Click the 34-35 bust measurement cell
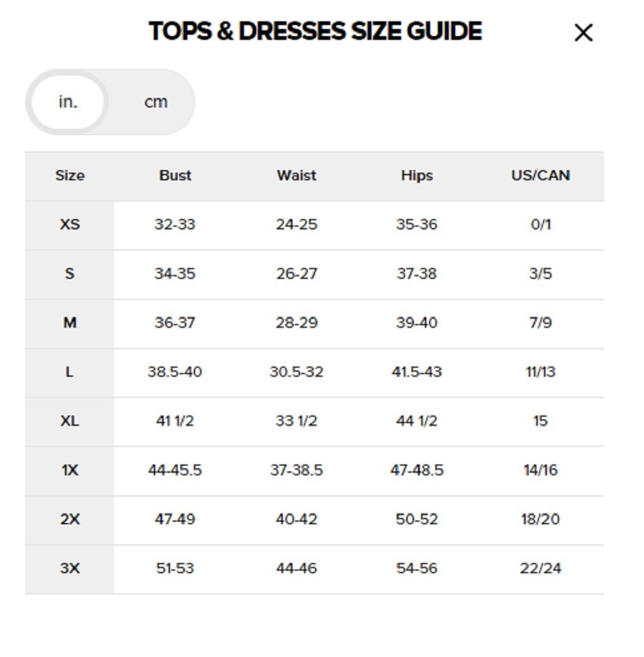 tap(175, 274)
